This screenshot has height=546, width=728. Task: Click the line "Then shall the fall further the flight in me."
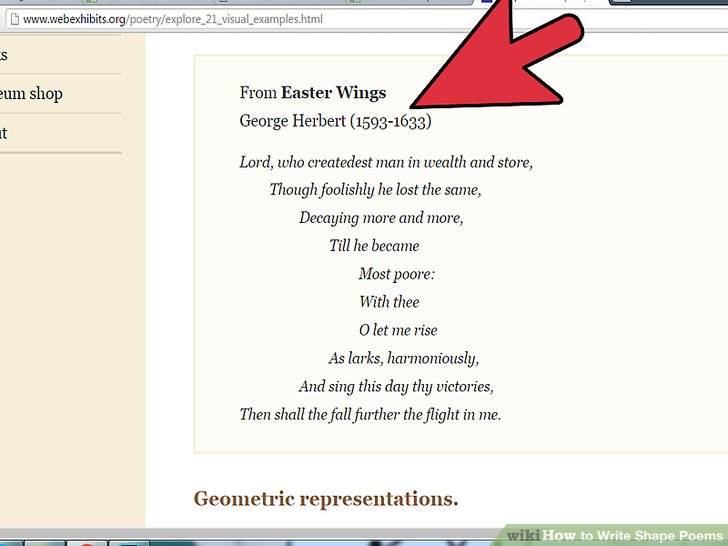[370, 414]
